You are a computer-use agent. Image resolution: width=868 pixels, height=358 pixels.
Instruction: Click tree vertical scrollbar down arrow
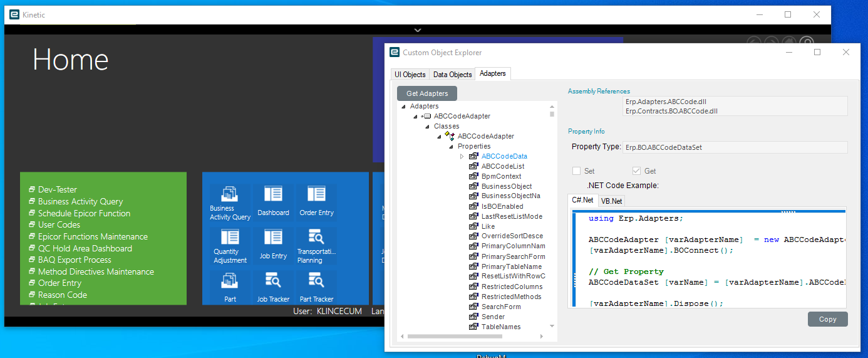tap(552, 326)
